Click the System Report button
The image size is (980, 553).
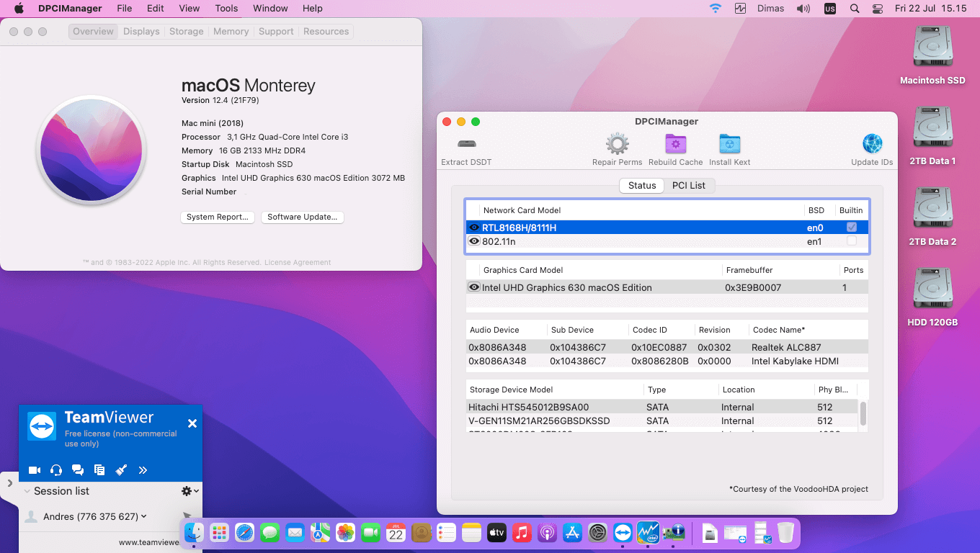tap(217, 217)
